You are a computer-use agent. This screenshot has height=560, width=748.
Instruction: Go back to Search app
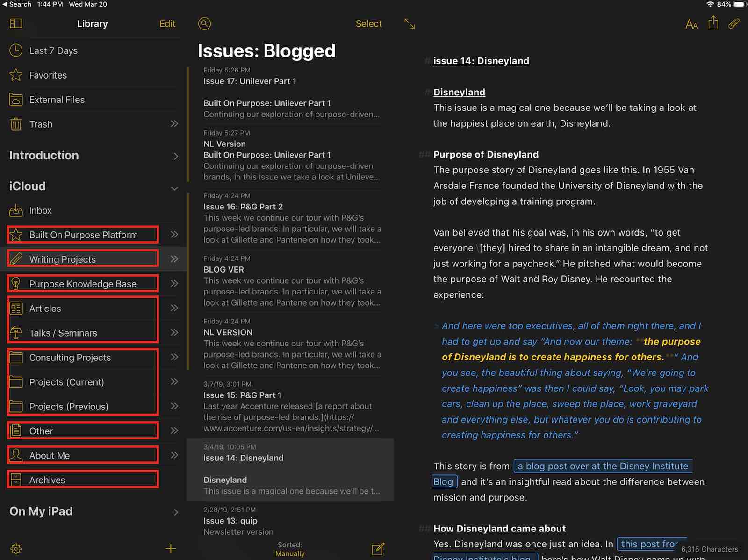pos(17,4)
